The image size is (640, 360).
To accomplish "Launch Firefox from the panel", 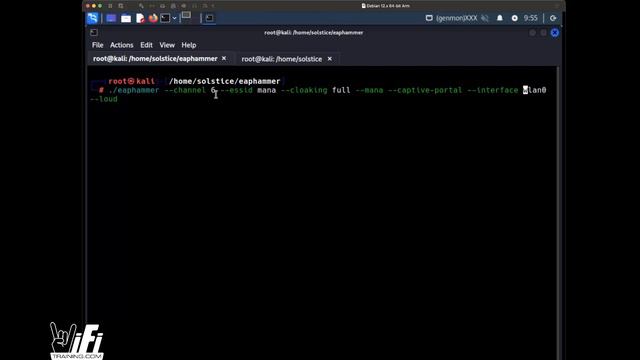I will tap(153, 18).
